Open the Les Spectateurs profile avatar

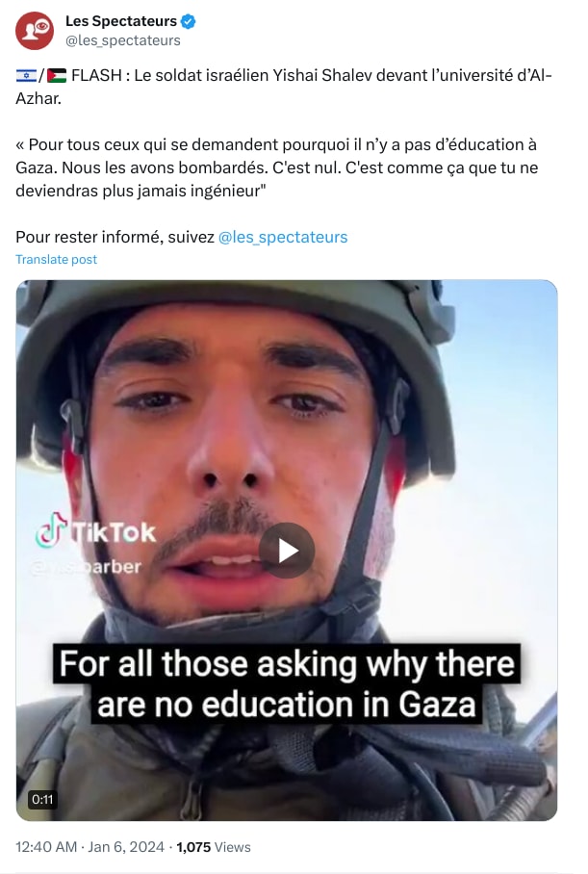point(35,31)
